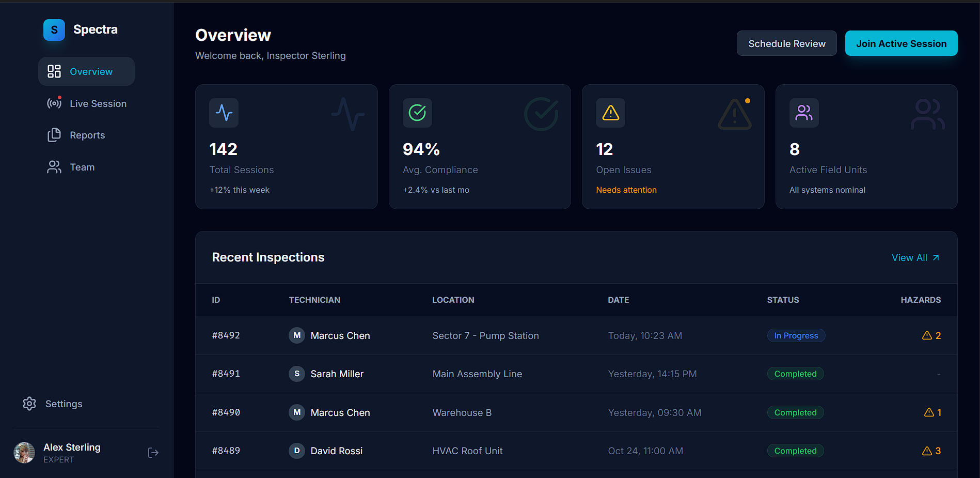
Task: Click inspection ID #8489
Action: point(226,451)
